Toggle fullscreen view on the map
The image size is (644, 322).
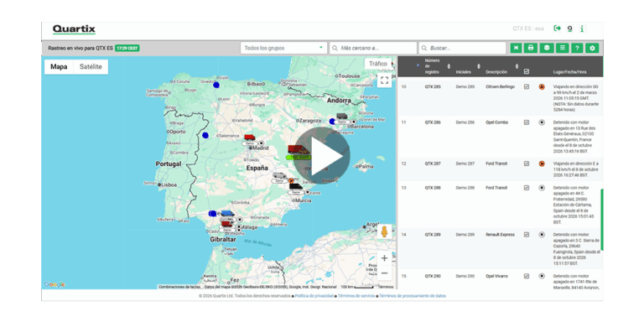pyautogui.click(x=384, y=80)
